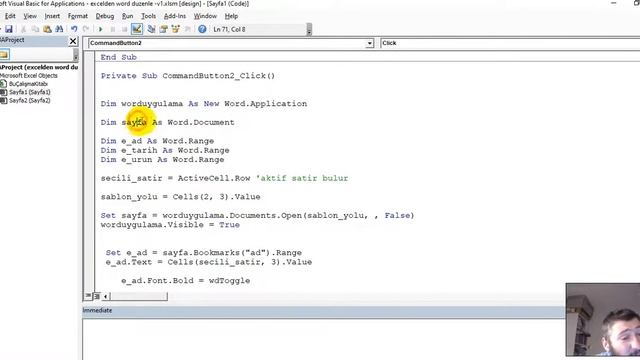Click the Save icon in toolbar
Viewport: 640px width, 360px height.
[9, 29]
